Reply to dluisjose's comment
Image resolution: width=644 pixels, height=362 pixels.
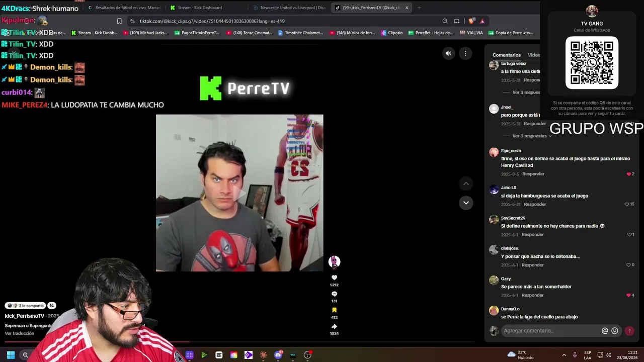pyautogui.click(x=532, y=265)
